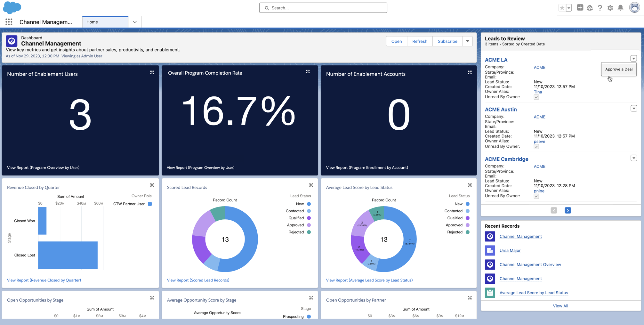
Task: Open the ACME Cambridge lead actions dropdown
Action: pos(634,158)
